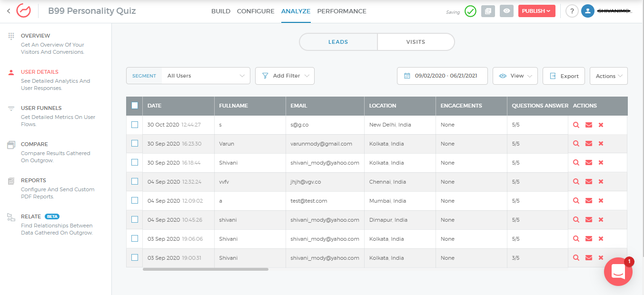Delete the 30 Oct 2020 lead

click(601, 125)
